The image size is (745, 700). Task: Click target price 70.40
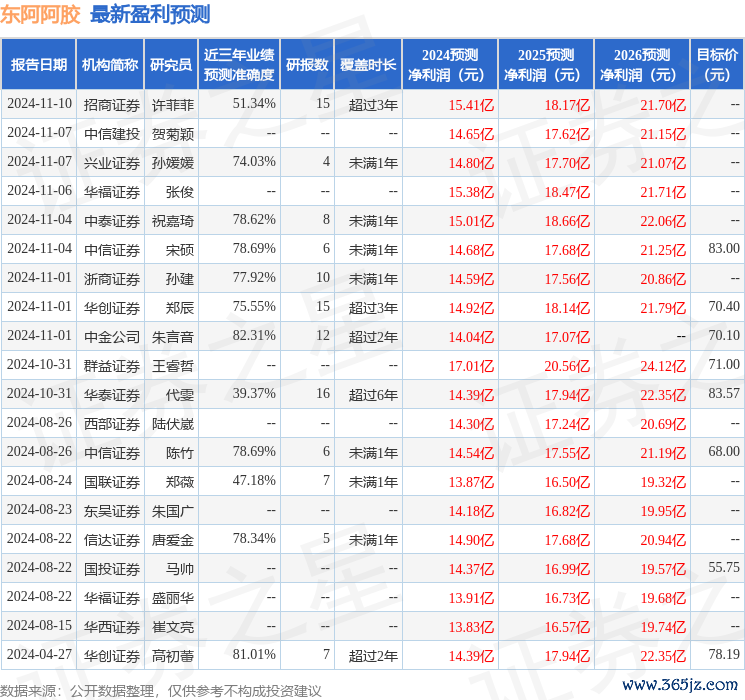[724, 307]
